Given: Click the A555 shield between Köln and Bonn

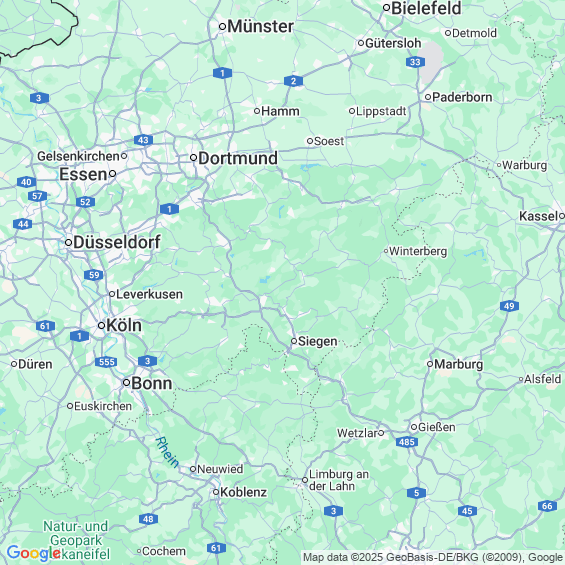Looking at the screenshot, I should [x=106, y=362].
